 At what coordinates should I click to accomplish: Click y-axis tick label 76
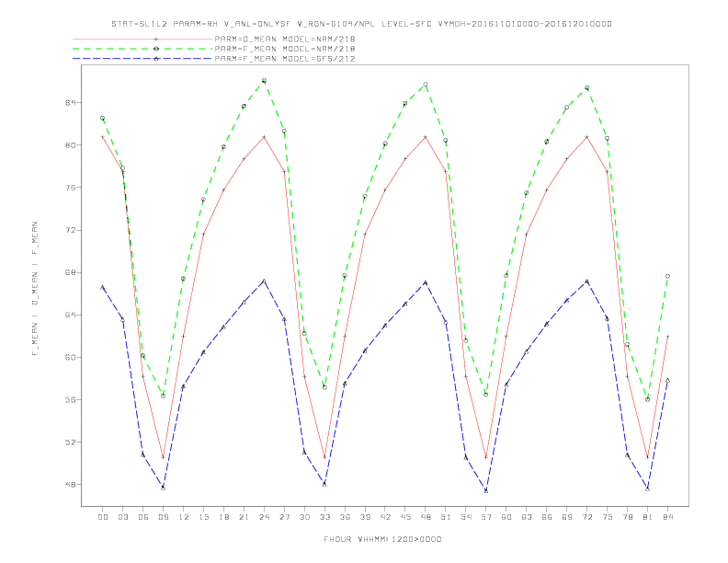pos(71,188)
